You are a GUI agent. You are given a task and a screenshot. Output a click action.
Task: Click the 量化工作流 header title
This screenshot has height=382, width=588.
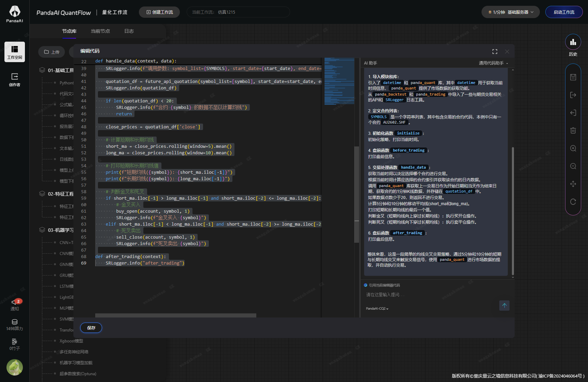click(x=115, y=12)
